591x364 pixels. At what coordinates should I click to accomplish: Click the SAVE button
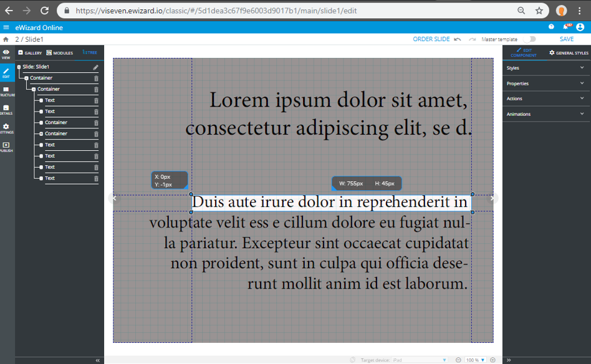click(566, 39)
